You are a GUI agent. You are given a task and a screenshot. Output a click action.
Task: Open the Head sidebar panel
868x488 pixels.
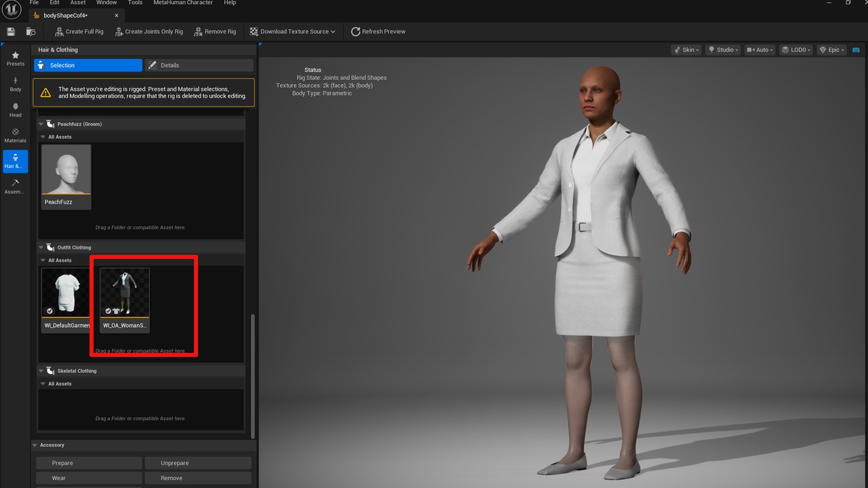click(15, 110)
